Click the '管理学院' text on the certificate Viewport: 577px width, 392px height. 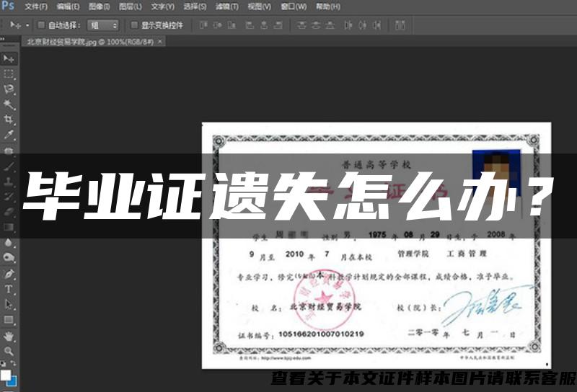[x=413, y=254]
